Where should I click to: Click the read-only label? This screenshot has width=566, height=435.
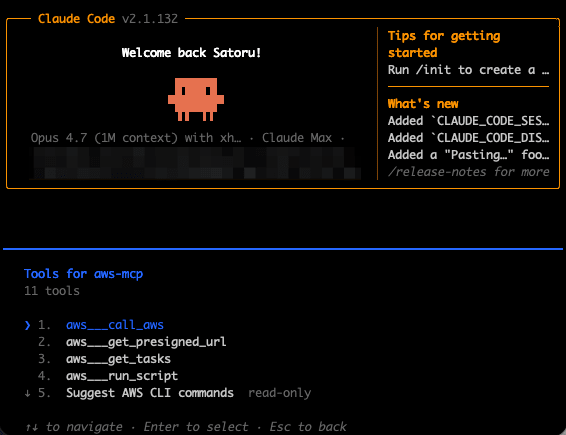point(279,393)
